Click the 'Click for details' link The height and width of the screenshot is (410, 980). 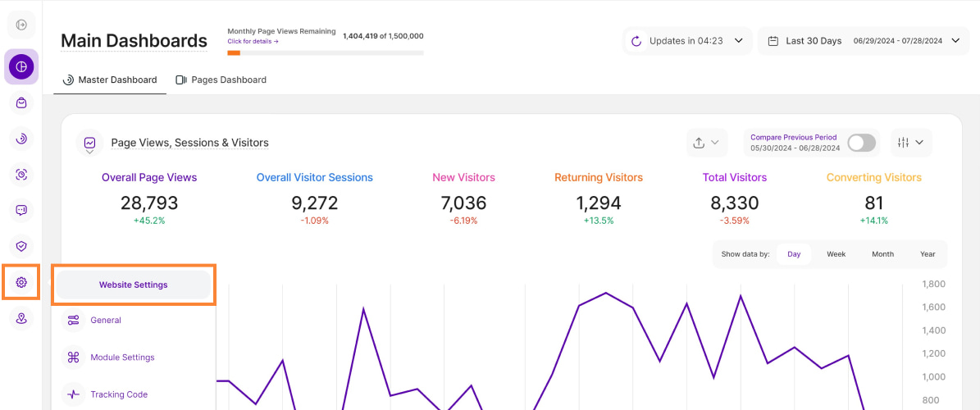point(253,41)
